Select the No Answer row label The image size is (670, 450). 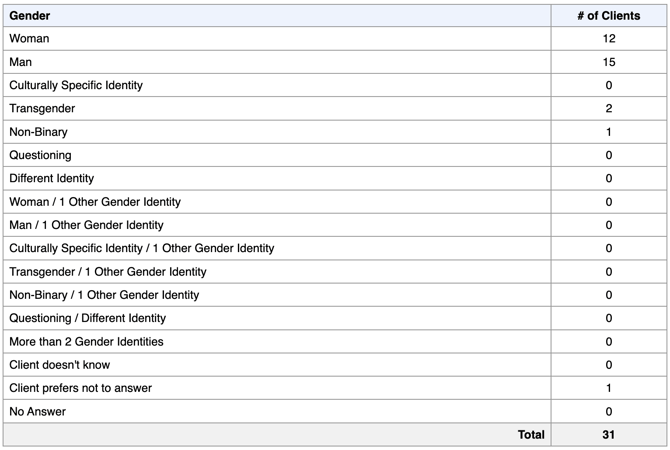click(38, 412)
